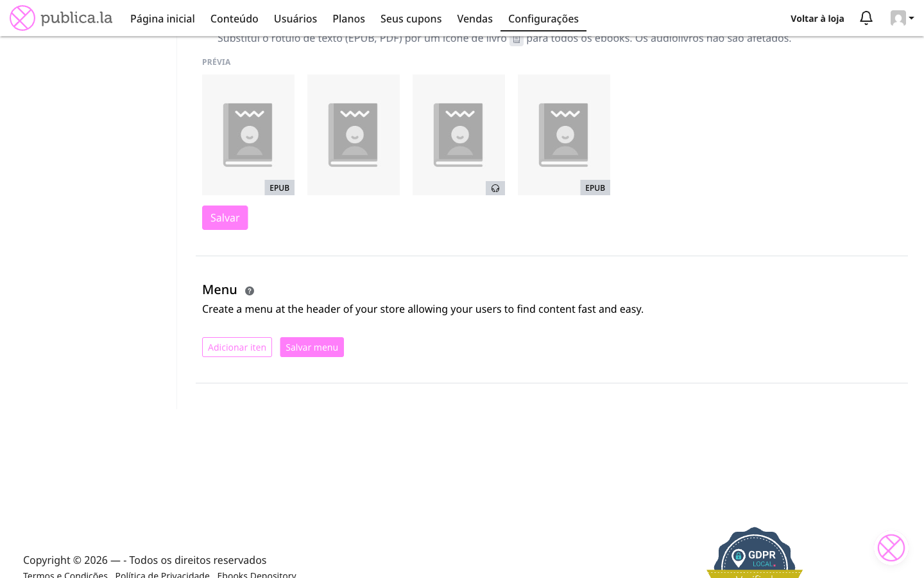The width and height of the screenshot is (924, 578).
Task: Click Adicionar iten button
Action: [x=237, y=347]
